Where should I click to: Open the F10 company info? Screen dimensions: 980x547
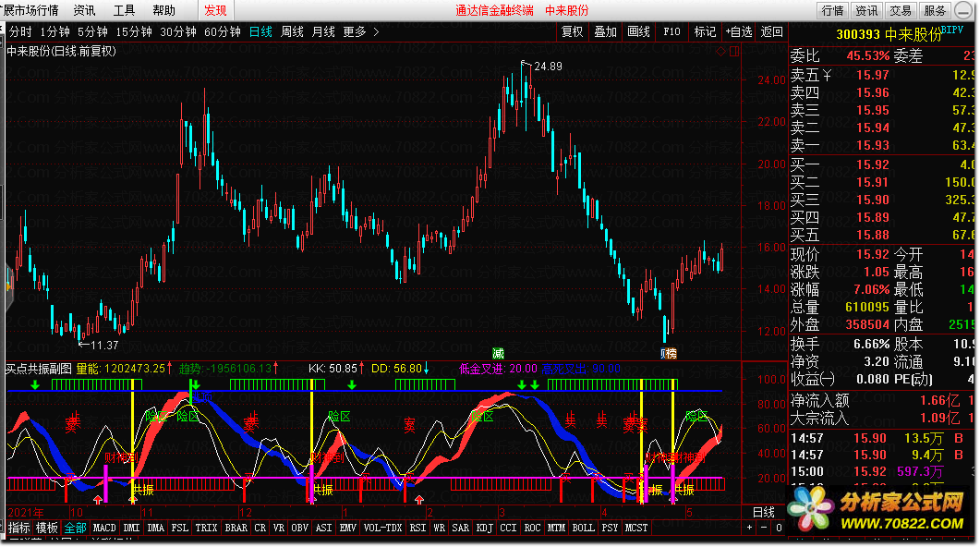click(671, 32)
